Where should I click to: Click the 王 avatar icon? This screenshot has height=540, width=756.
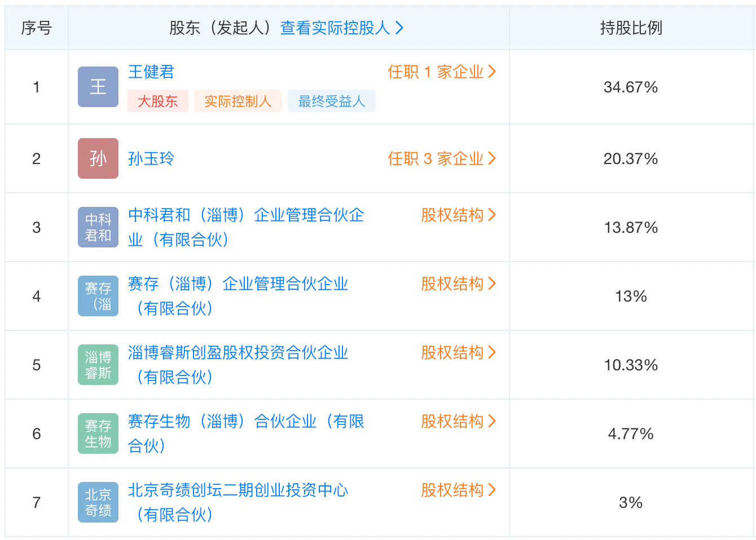98,87
